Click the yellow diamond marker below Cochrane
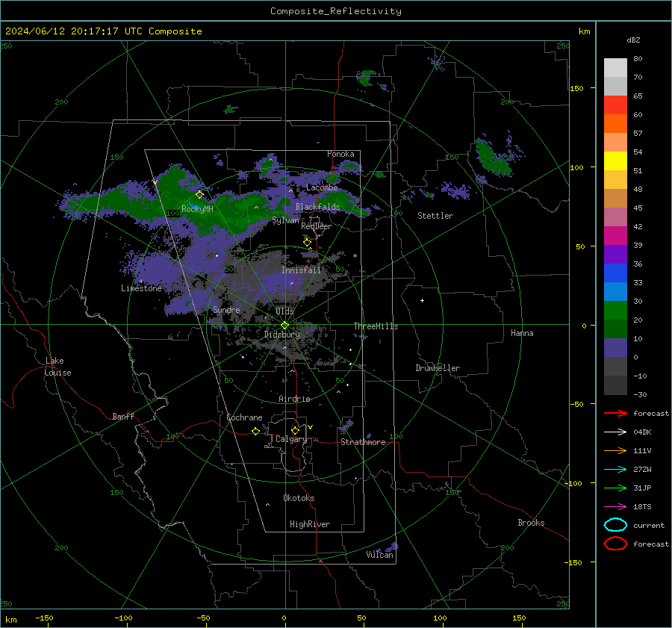Viewport: 672px width, 628px height. click(x=255, y=431)
